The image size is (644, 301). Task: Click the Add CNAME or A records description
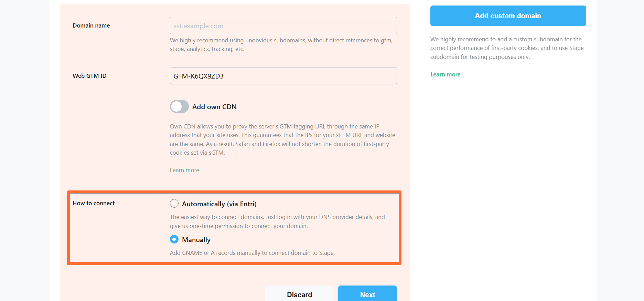tap(252, 253)
